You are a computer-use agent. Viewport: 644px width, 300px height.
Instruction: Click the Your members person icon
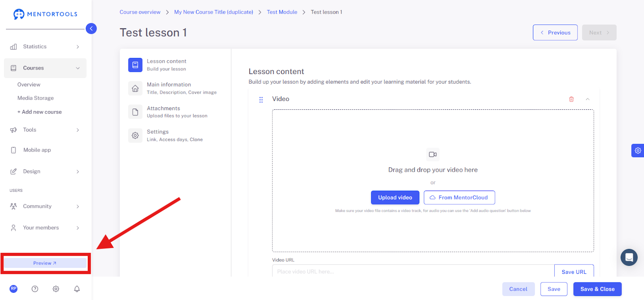14,228
